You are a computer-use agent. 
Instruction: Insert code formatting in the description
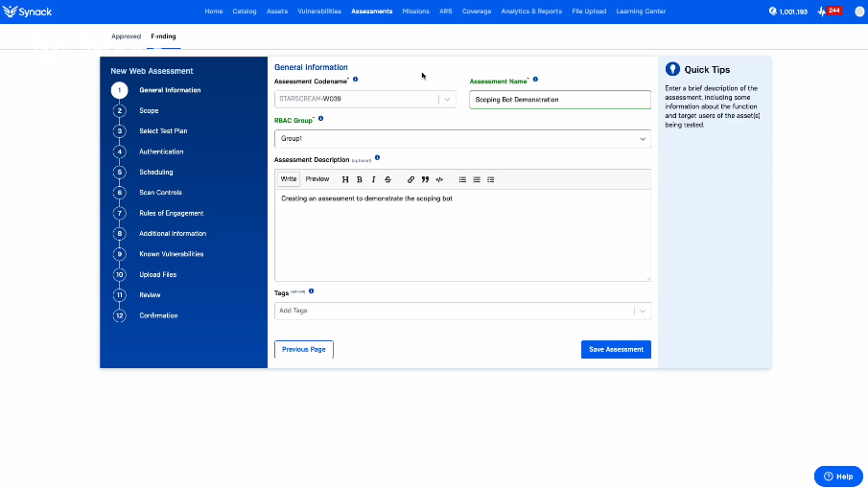[x=439, y=179]
